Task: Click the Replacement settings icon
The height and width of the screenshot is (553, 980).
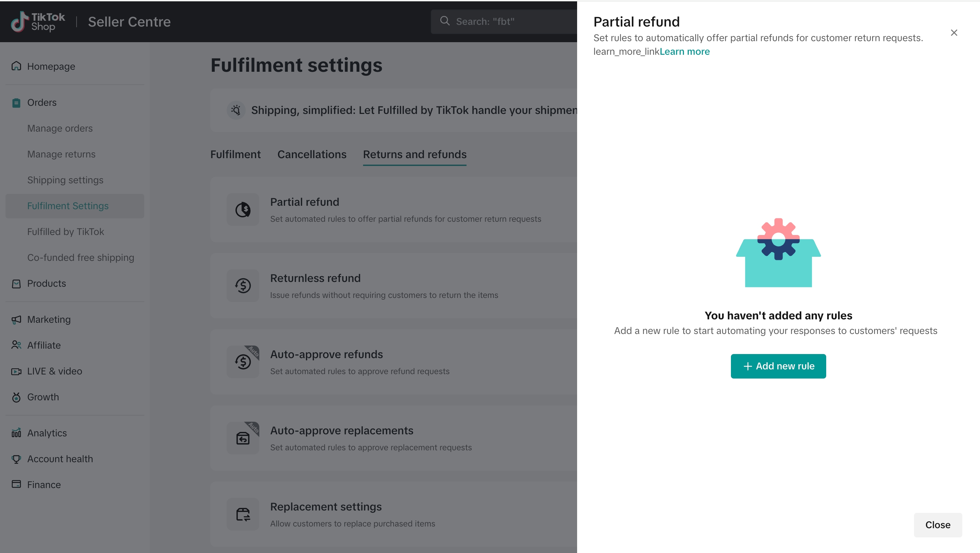Action: coord(243,514)
